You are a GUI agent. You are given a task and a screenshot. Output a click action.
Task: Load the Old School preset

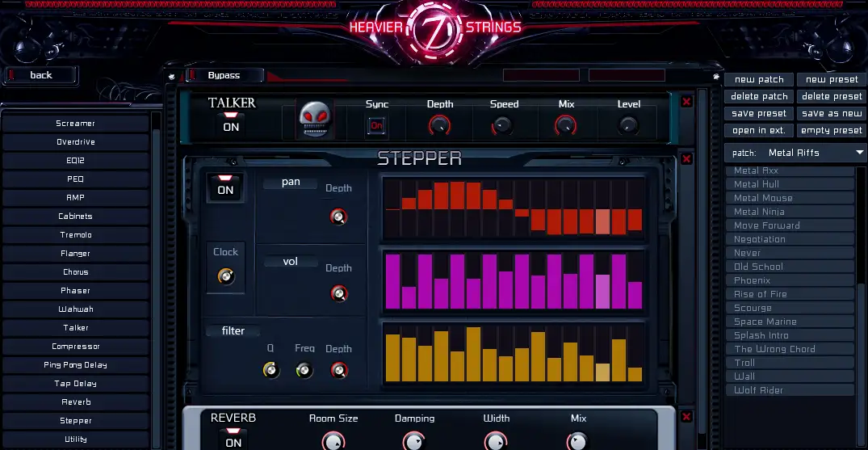pos(790,267)
